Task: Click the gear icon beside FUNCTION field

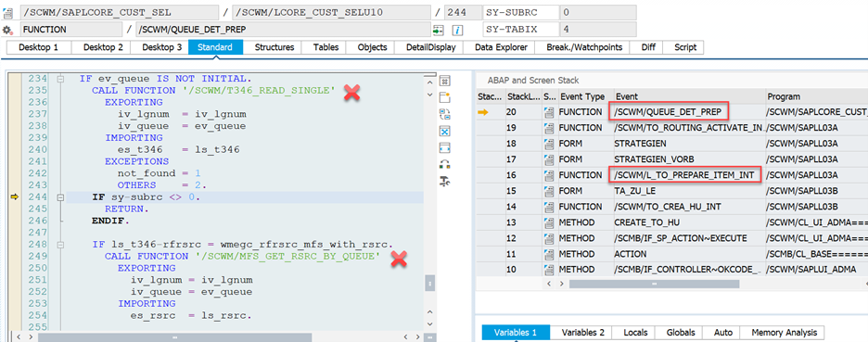Action: point(7,30)
